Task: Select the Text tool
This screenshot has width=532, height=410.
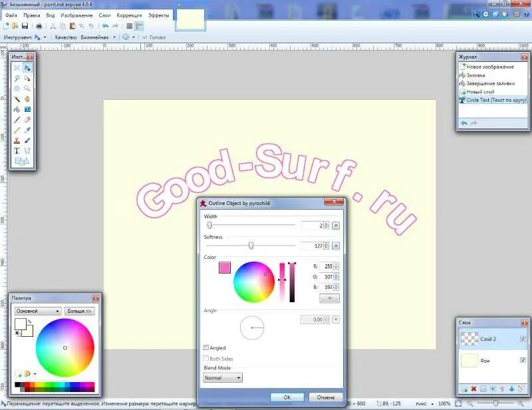Action: (x=17, y=151)
